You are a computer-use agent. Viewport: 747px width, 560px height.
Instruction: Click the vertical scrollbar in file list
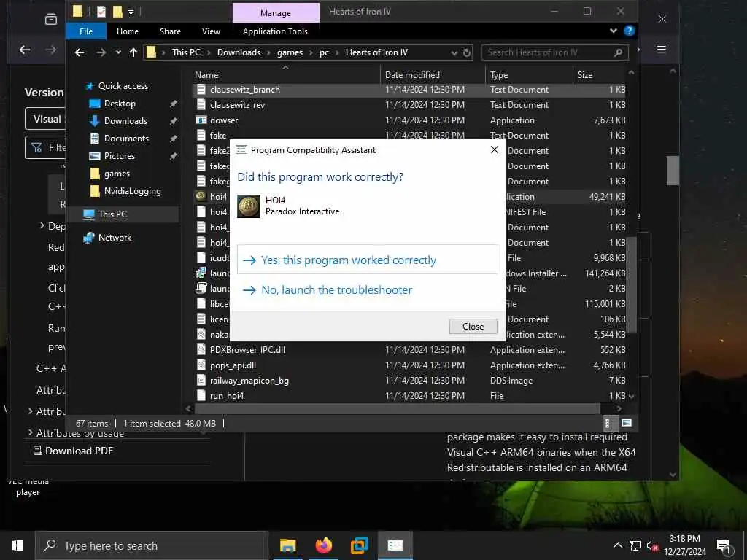pyautogui.click(x=631, y=286)
